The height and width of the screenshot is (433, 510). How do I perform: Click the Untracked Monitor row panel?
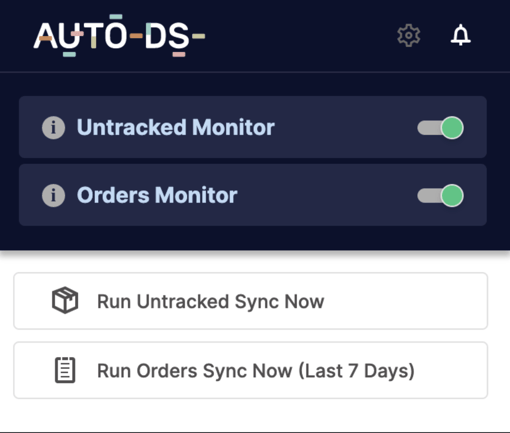pyautogui.click(x=253, y=127)
